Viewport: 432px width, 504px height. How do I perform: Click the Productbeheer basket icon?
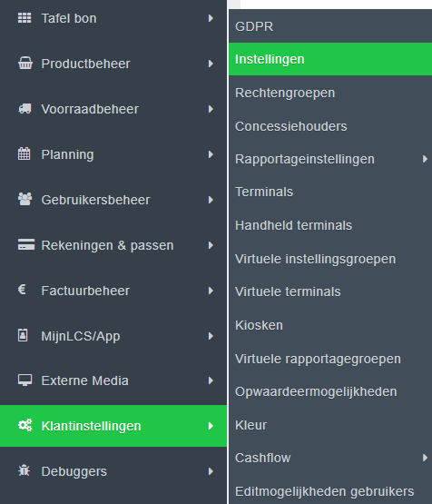tap(25, 63)
